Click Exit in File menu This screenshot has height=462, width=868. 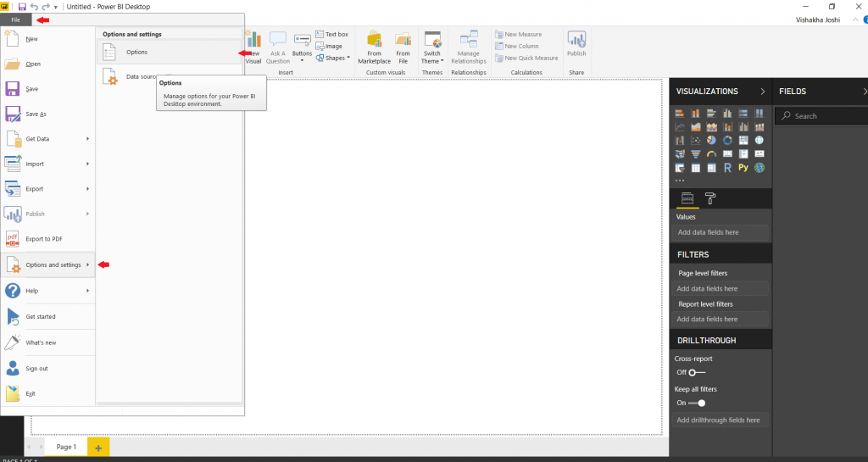click(x=48, y=394)
